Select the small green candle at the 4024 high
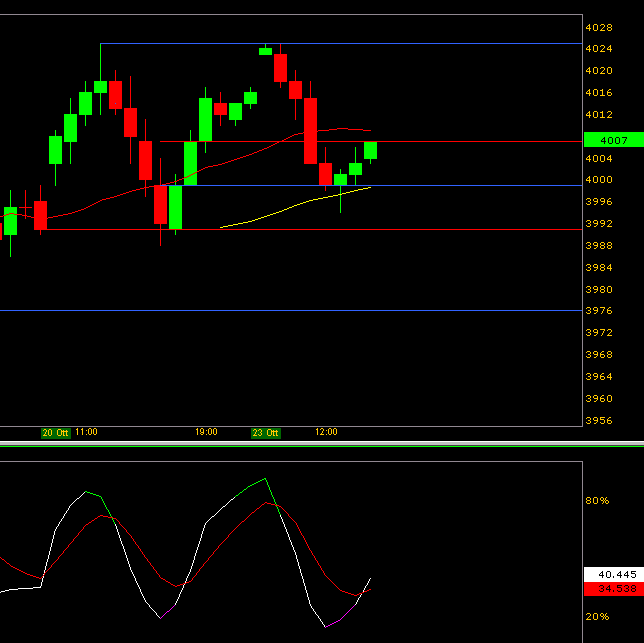The height and width of the screenshot is (643, 644). pyautogui.click(x=265, y=51)
